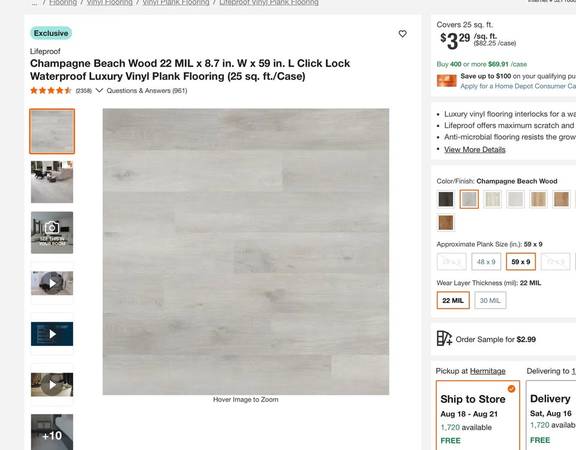
Task: Click the Order Sample flooring icon
Action: (444, 338)
